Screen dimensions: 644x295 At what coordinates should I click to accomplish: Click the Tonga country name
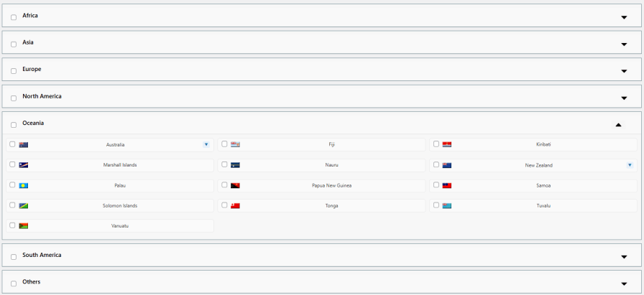[331, 205]
